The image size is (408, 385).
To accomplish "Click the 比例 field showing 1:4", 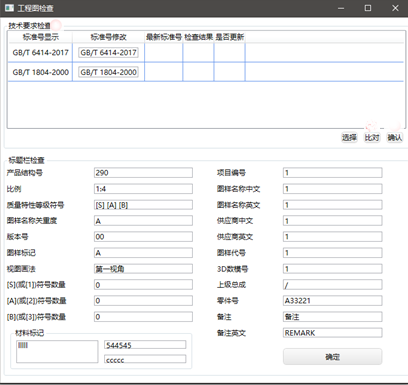I will click(x=143, y=189).
